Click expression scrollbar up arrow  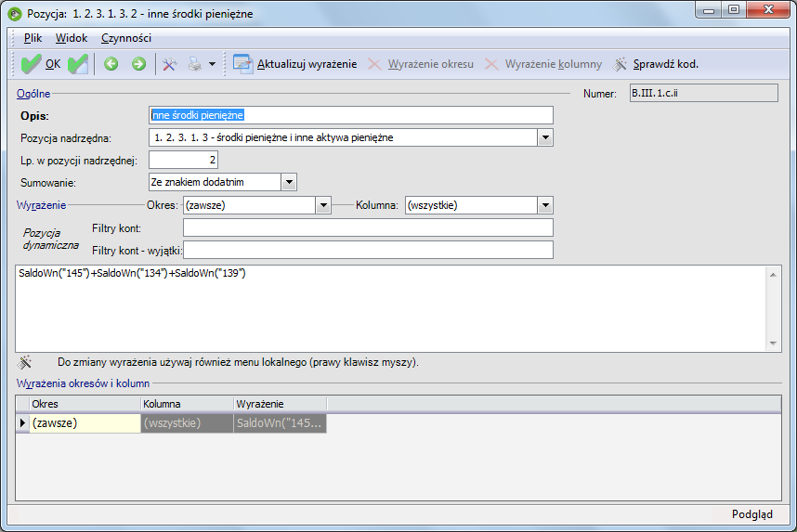pos(773,275)
